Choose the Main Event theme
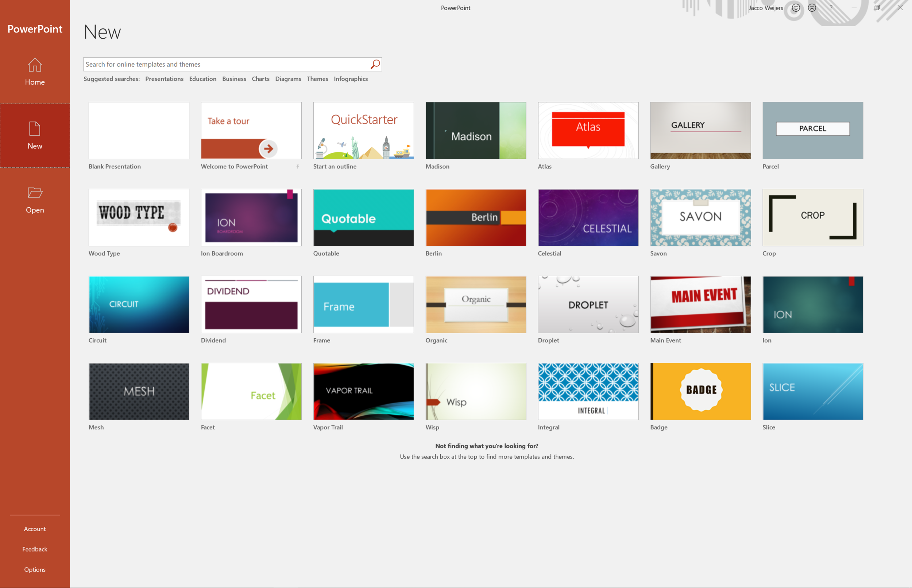The height and width of the screenshot is (588, 912). (x=700, y=305)
